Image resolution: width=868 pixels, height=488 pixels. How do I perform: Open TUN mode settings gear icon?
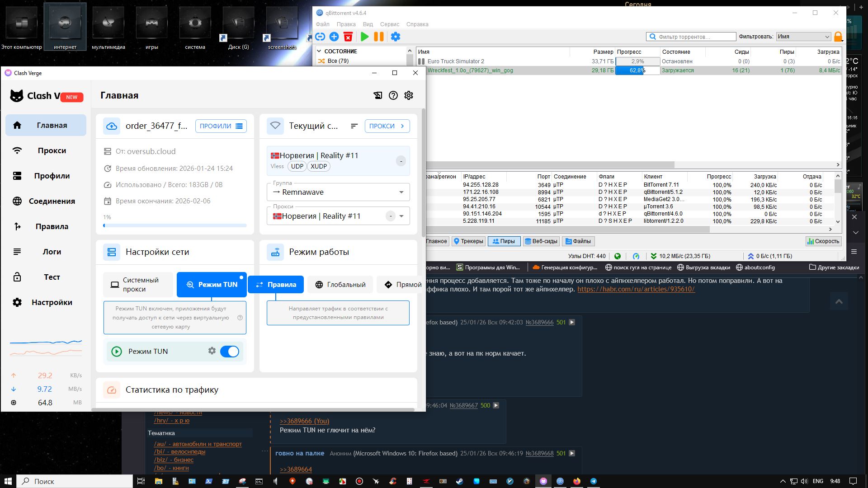click(x=212, y=351)
